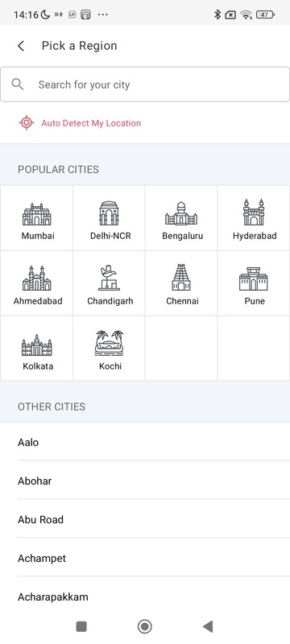This screenshot has height=644, width=290.
Task: Select the Ahmedabad city icon
Action: coord(37,278)
